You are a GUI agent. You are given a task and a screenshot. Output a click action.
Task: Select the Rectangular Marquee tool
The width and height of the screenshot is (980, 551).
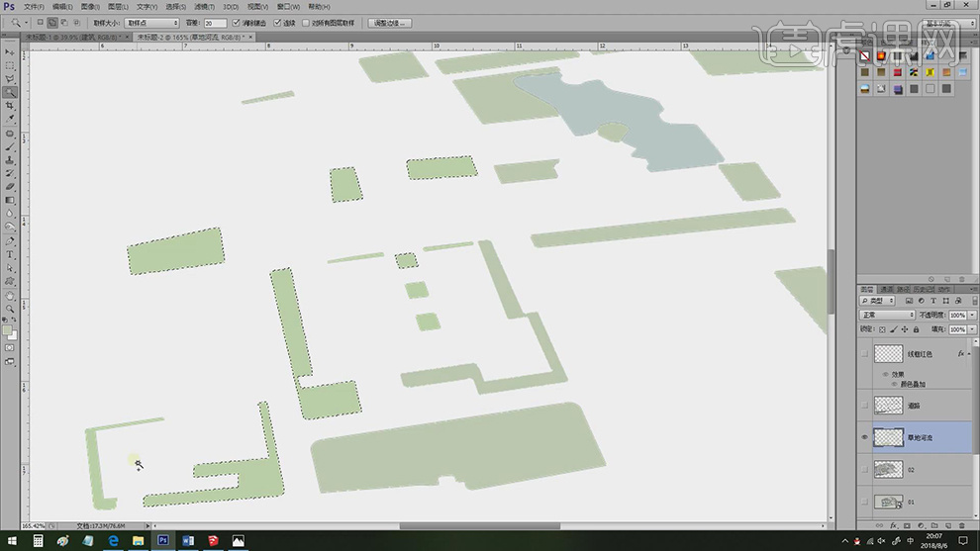tap(9, 65)
